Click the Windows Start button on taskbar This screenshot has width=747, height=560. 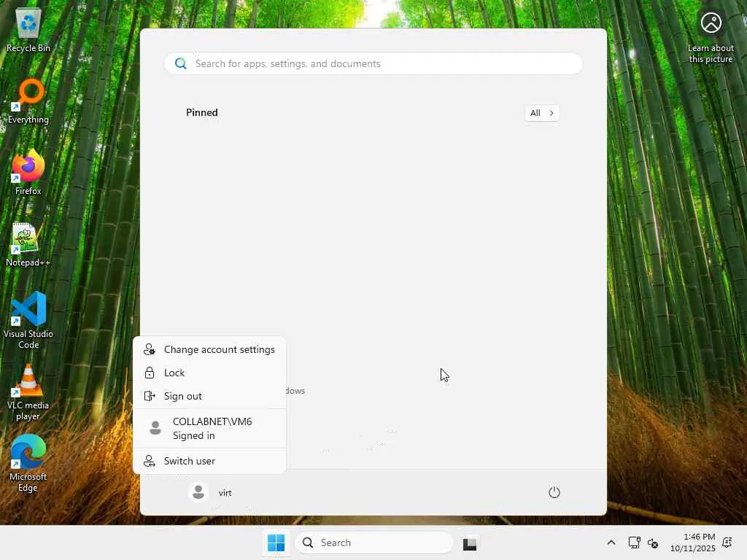click(276, 542)
